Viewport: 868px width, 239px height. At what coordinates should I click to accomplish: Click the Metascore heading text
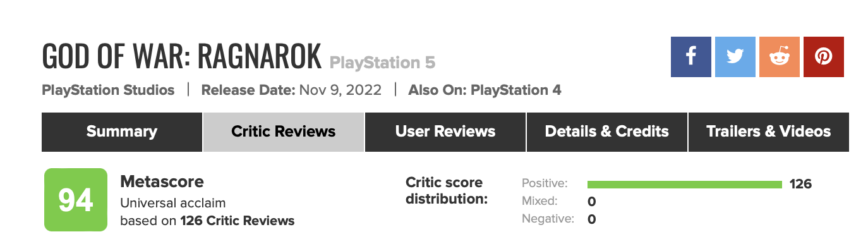click(162, 182)
